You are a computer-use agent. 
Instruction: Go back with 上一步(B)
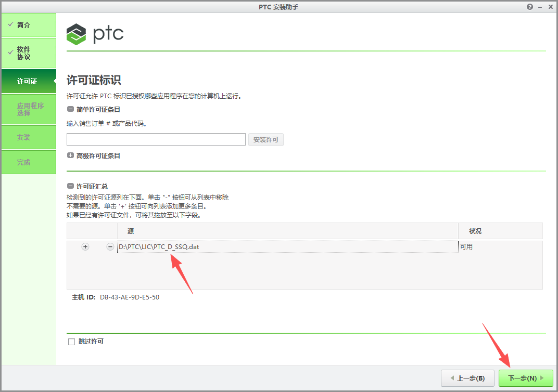click(x=467, y=378)
